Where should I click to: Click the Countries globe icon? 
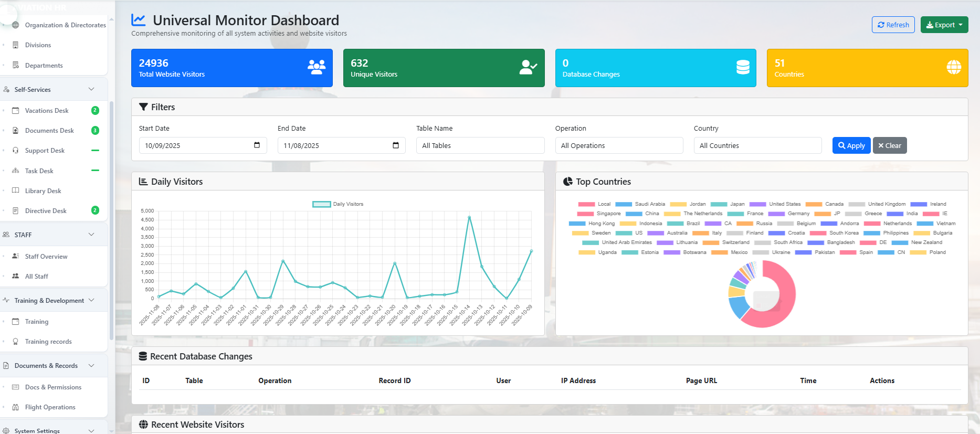tap(954, 67)
